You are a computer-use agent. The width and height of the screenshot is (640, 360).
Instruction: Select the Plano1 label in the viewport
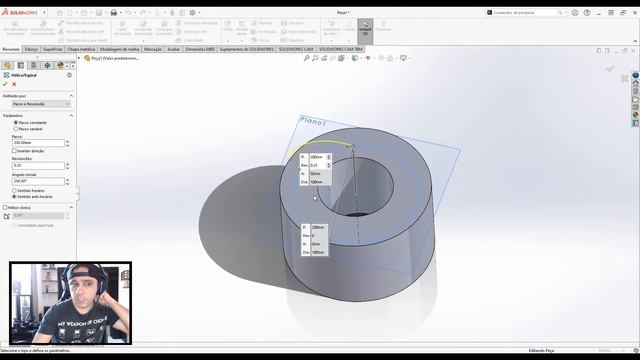(x=313, y=121)
